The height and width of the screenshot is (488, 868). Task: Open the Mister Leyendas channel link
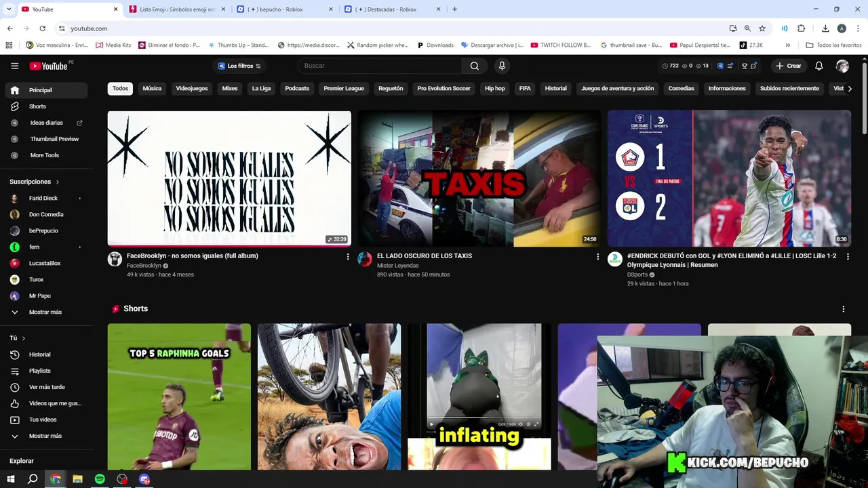coord(398,266)
